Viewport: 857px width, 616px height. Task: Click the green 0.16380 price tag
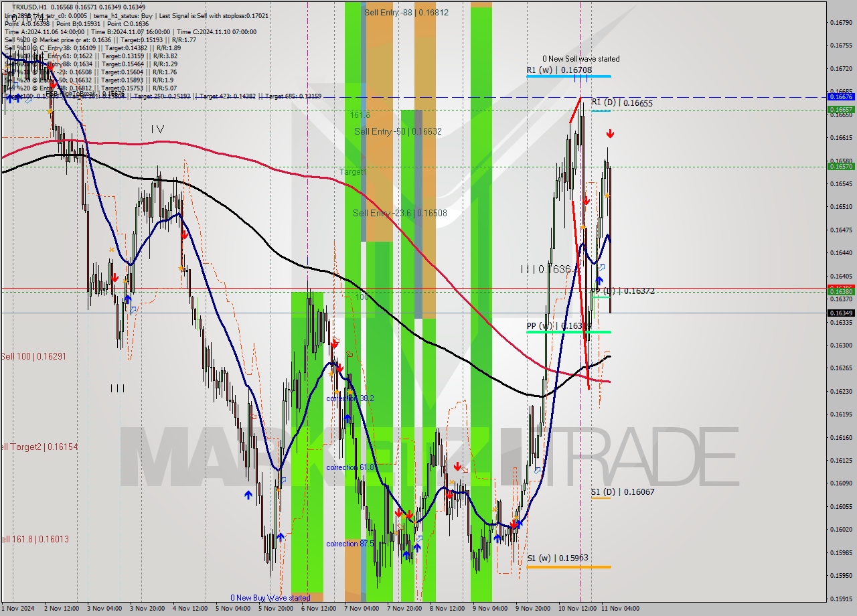(841, 291)
